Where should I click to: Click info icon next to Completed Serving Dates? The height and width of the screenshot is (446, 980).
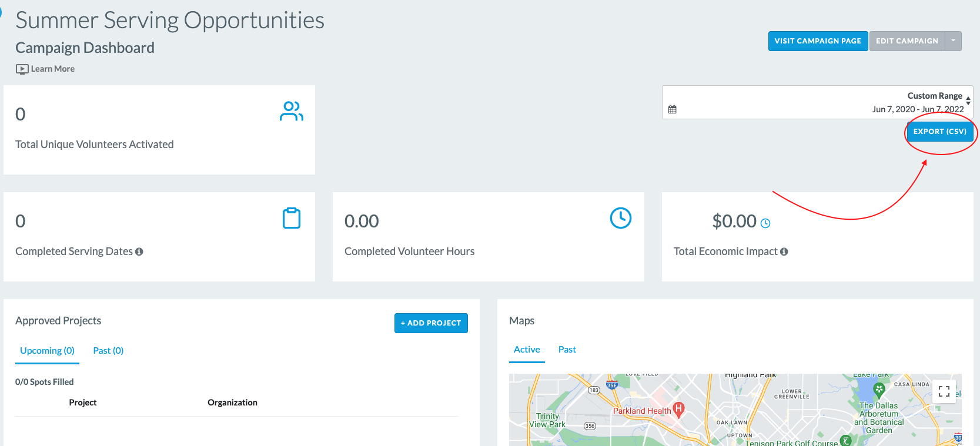tap(139, 251)
